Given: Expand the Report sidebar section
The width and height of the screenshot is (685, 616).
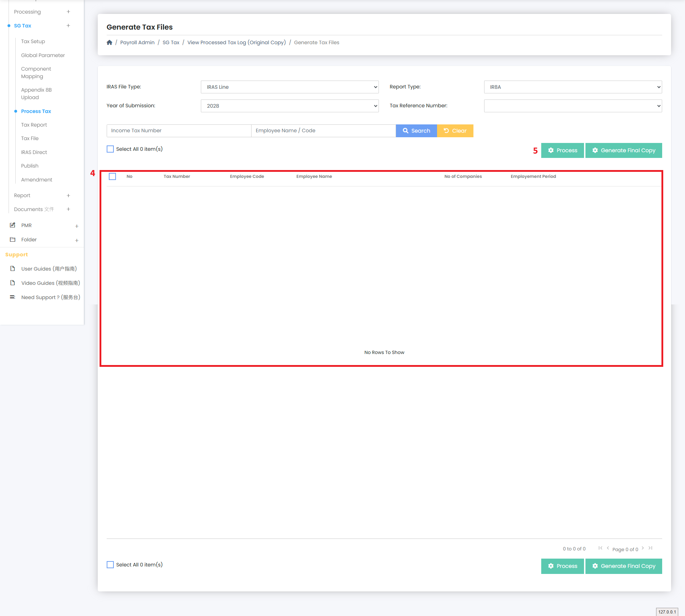Looking at the screenshot, I should (x=68, y=195).
